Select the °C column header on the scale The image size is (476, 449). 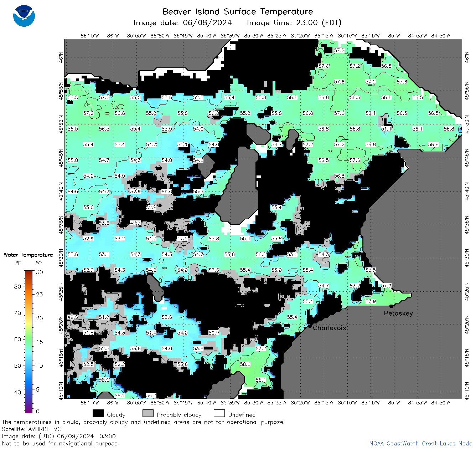pos(39,263)
